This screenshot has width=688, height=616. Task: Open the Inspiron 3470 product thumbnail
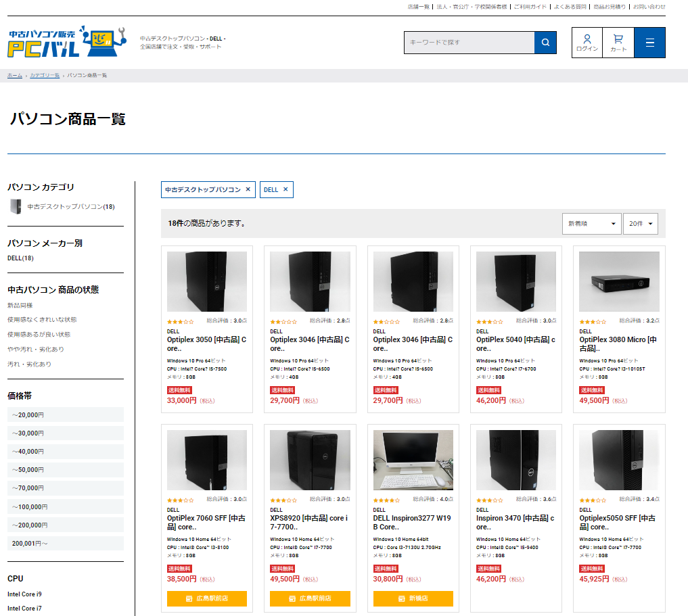pyautogui.click(x=516, y=460)
